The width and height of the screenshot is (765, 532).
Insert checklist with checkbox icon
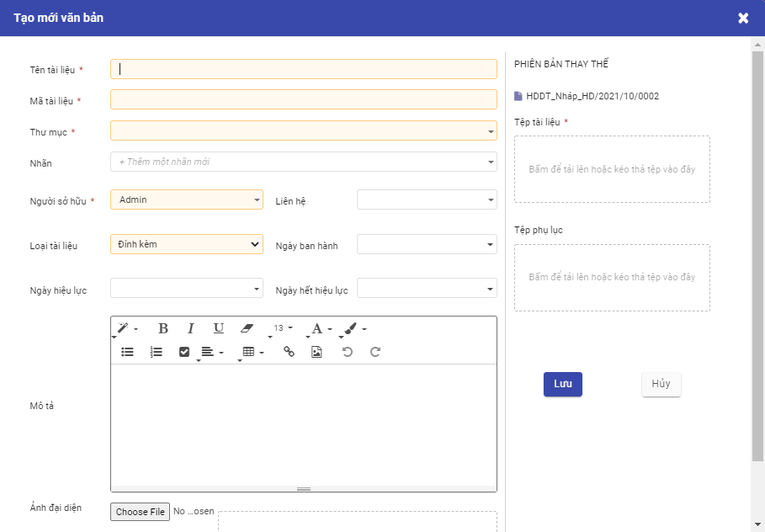pyautogui.click(x=184, y=352)
